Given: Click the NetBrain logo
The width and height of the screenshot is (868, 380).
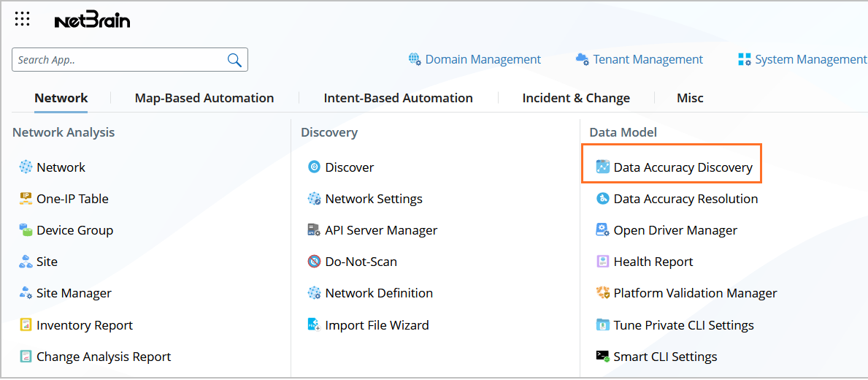Looking at the screenshot, I should [92, 20].
